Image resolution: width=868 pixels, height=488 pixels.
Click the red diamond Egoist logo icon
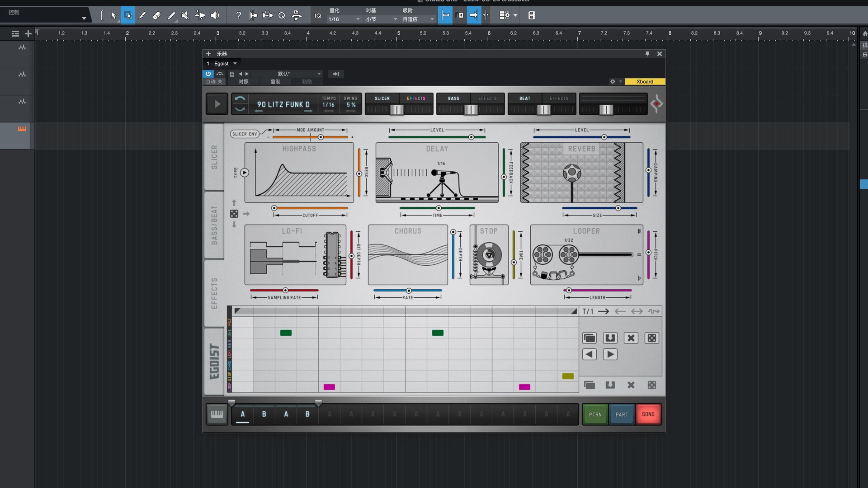[656, 104]
